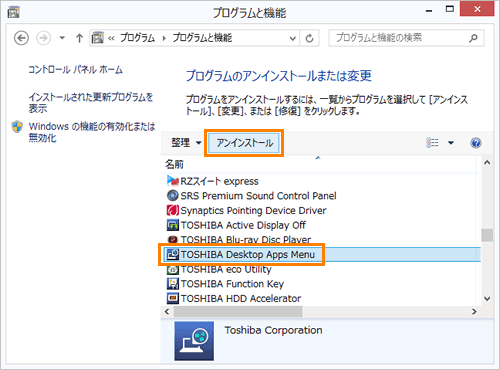Open the 整理 dropdown menu
The height and width of the screenshot is (370, 500).
coord(186,143)
